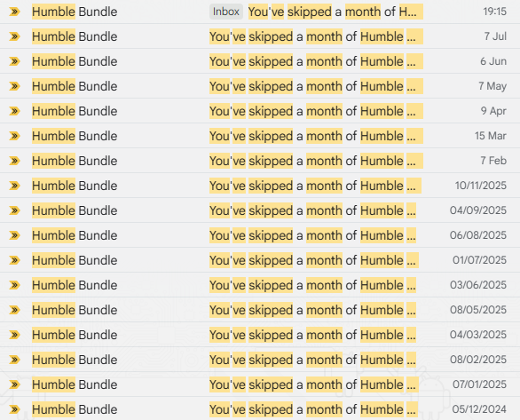
Task: Toggle importance marker on the 06/08/2025 email
Action: coord(14,235)
